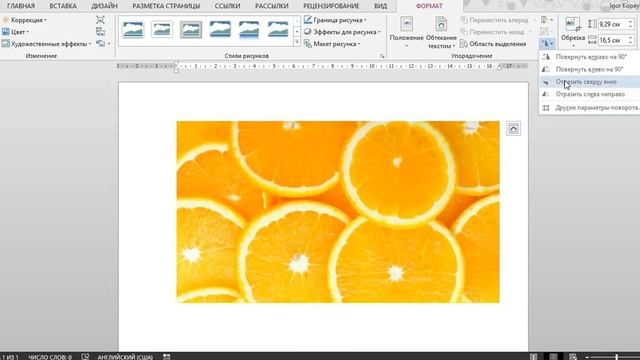The image size is (640, 360).
Task: Expand the full picture styles gallery
Action: pos(297,42)
